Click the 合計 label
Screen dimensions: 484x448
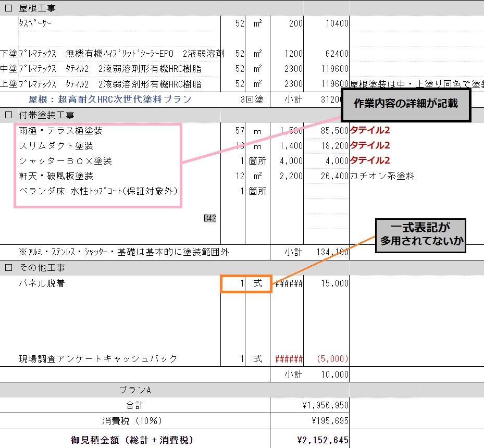click(x=134, y=405)
